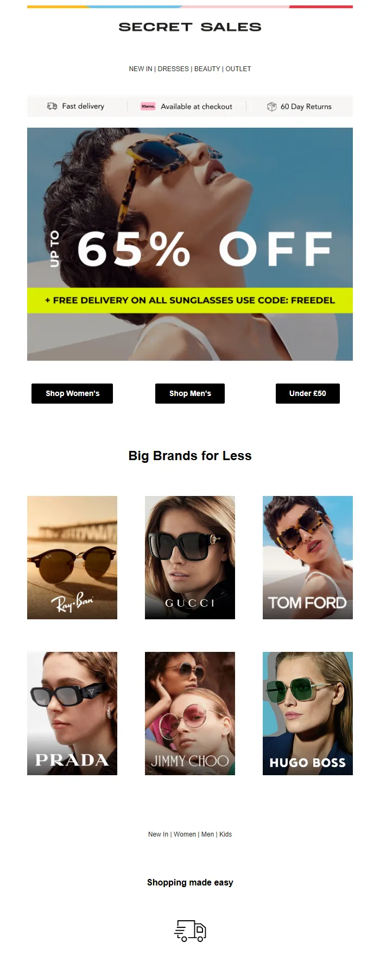
Task: Select the Gucci sunglasses tile
Action: tap(190, 557)
